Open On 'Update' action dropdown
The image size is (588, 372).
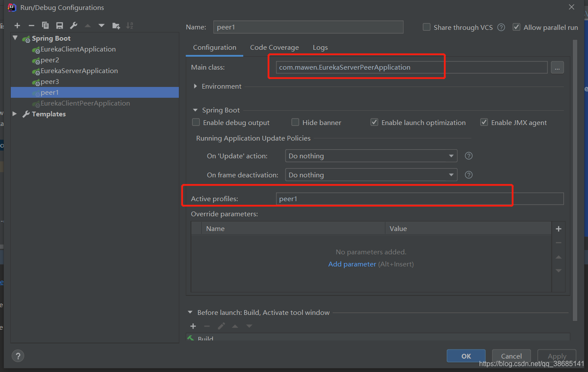coord(371,156)
